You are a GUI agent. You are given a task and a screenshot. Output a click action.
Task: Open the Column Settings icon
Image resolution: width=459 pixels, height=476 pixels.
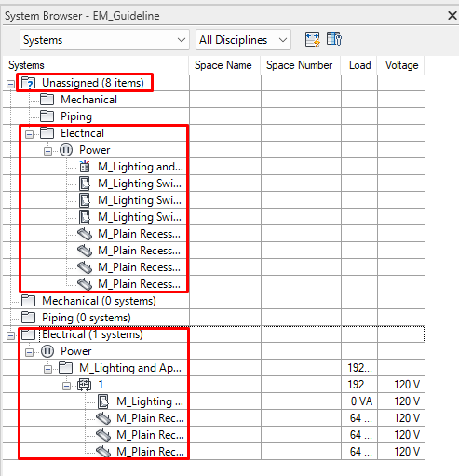coord(334,39)
